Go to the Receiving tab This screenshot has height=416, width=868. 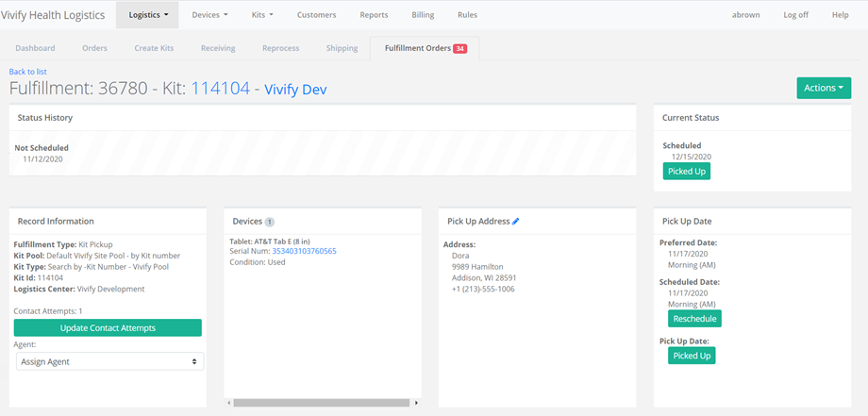point(218,48)
